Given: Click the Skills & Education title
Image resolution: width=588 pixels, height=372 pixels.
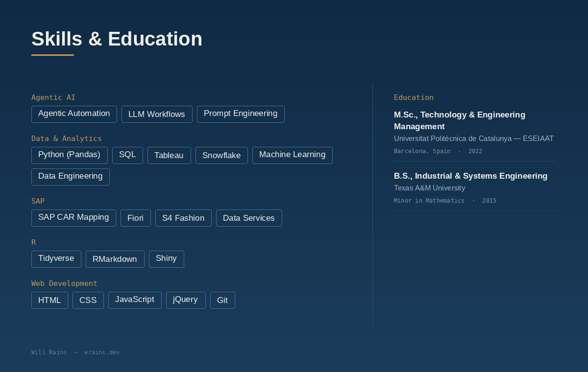Looking at the screenshot, I should (117, 39).
